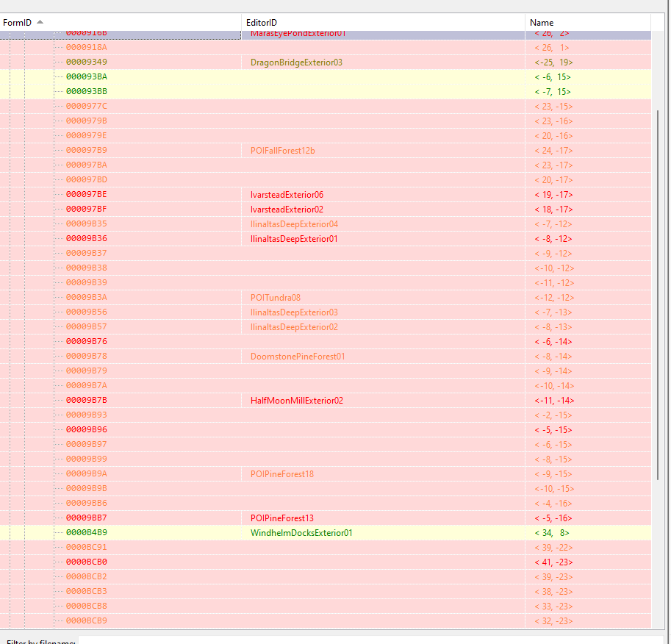Select FormID 0000BCB2 row

pos(326,577)
